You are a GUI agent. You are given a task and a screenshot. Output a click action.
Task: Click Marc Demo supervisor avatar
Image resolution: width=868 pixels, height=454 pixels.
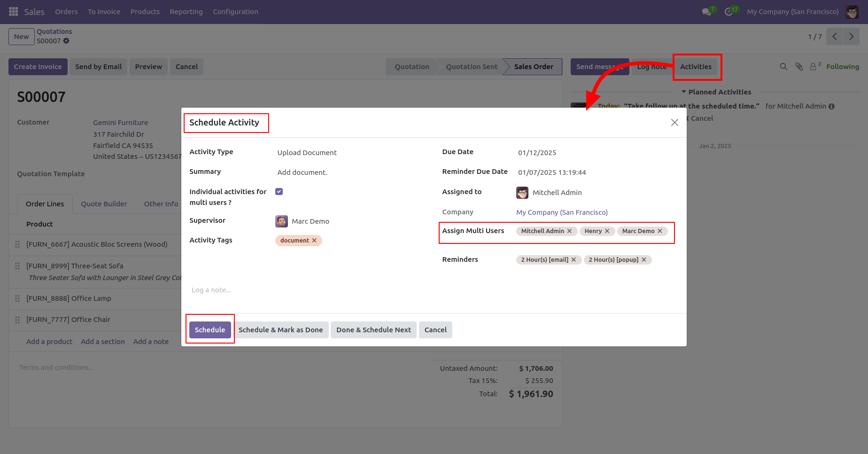tap(281, 221)
